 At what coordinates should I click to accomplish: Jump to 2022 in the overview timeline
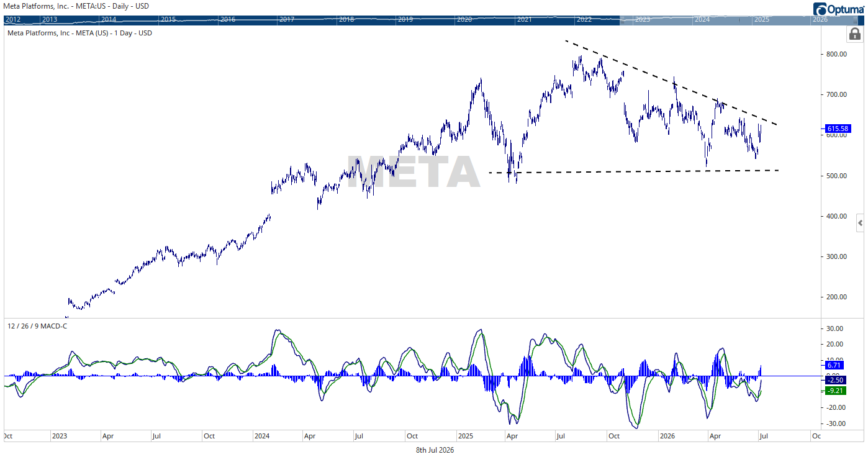(584, 20)
